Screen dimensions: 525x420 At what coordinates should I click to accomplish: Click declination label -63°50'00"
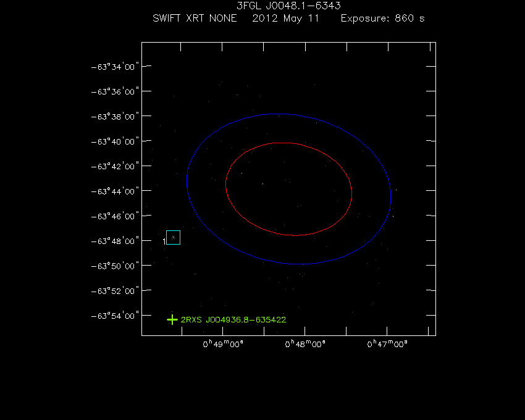115,266
